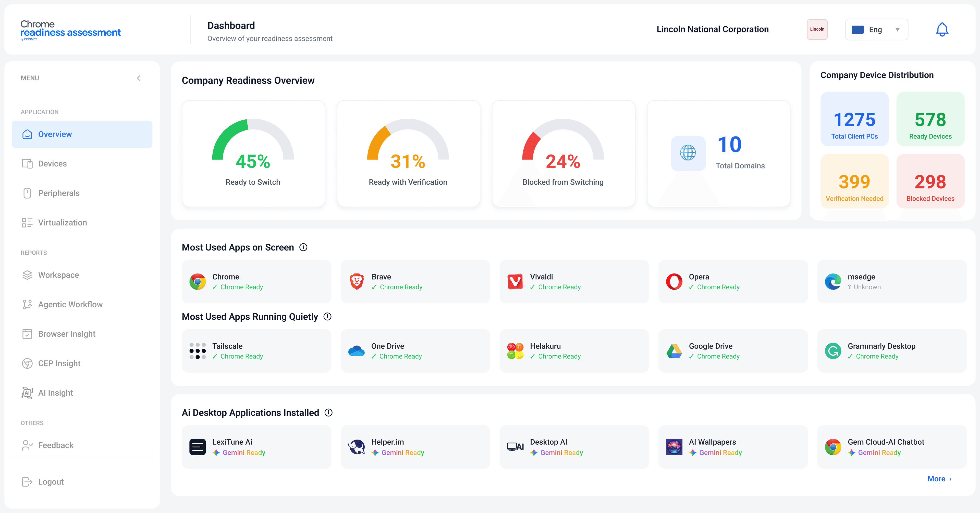
Task: Click the 45% Ready to Switch gauge
Action: click(253, 144)
